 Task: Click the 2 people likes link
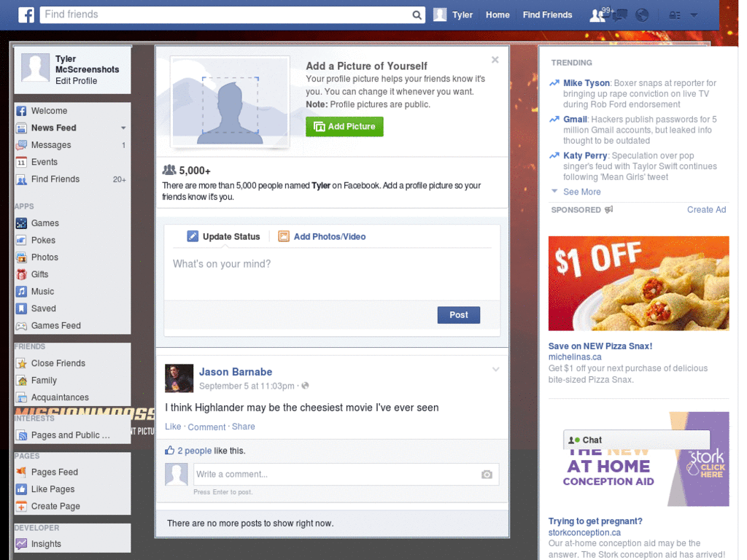[194, 451]
